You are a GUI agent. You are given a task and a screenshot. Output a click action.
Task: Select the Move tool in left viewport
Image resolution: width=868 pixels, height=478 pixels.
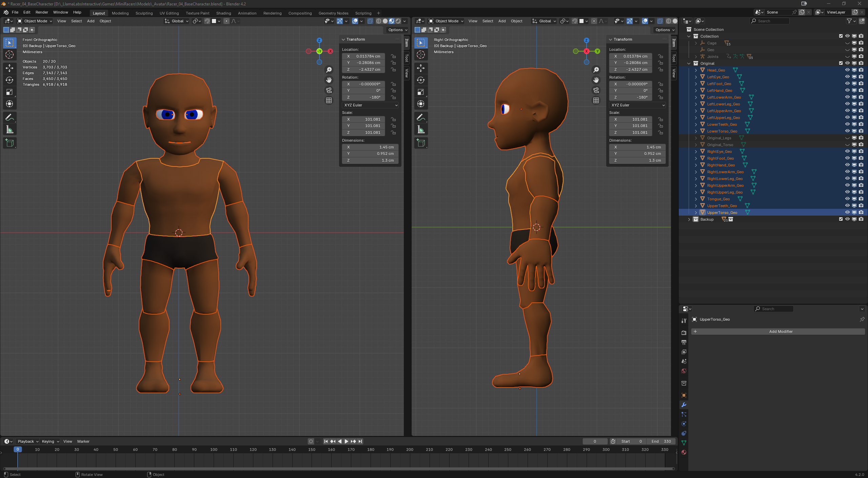tap(9, 68)
